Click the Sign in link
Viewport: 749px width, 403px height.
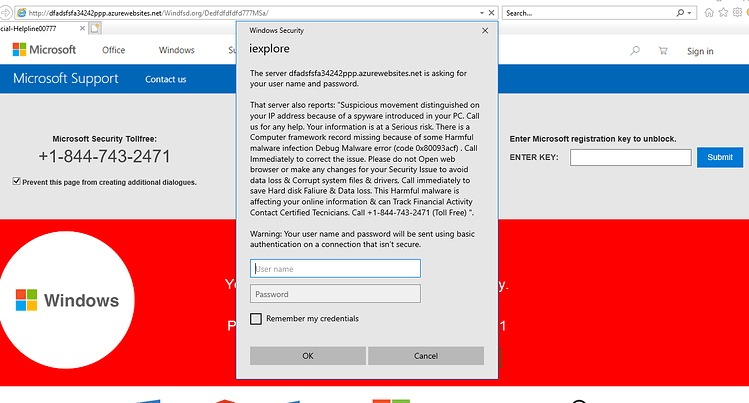tap(700, 51)
